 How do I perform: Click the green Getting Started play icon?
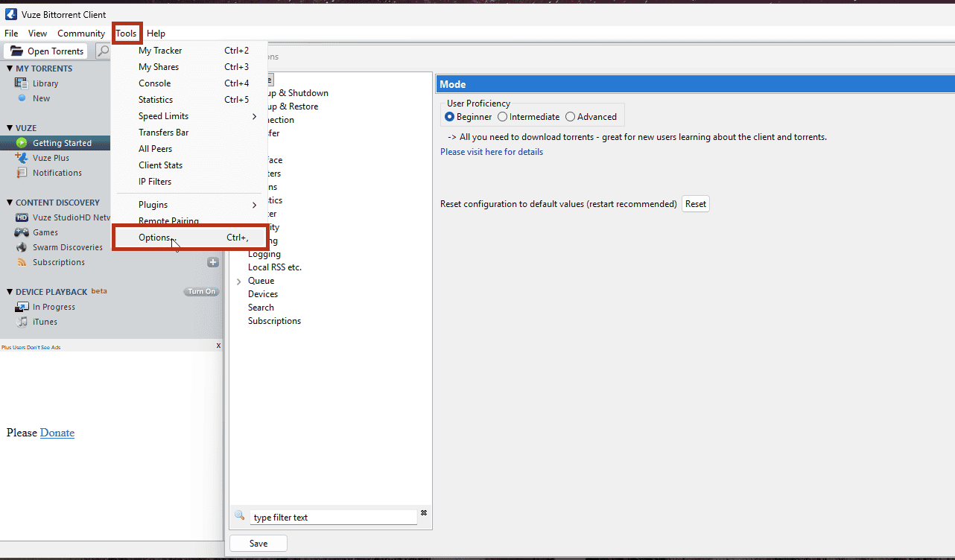(22, 143)
